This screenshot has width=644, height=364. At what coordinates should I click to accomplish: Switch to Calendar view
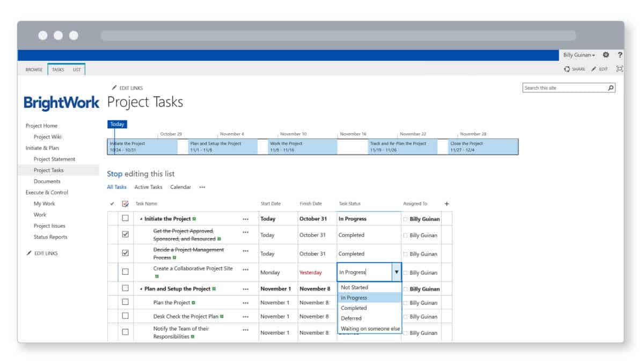[180, 187]
